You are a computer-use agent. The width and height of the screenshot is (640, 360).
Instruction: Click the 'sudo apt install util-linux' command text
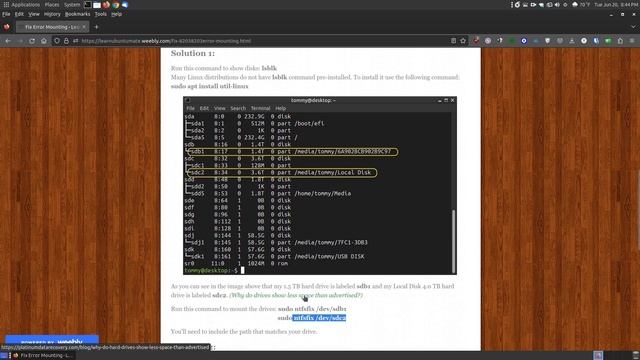click(209, 86)
